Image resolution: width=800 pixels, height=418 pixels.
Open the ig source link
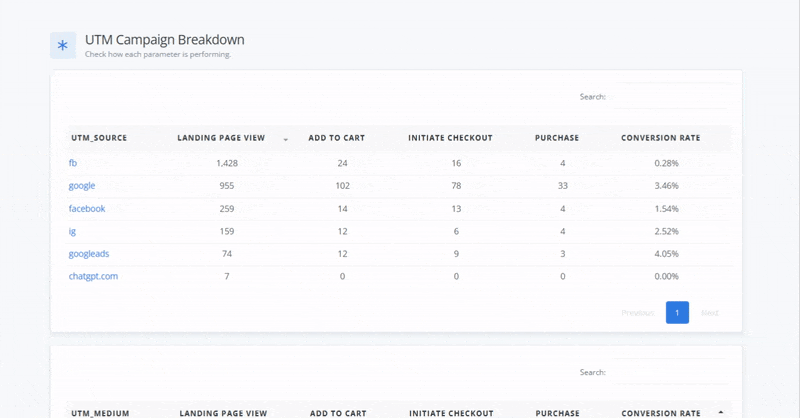[72, 231]
